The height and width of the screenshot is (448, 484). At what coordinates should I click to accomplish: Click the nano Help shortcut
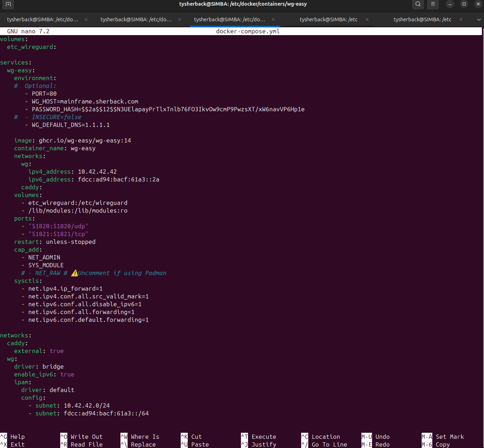coord(12,437)
